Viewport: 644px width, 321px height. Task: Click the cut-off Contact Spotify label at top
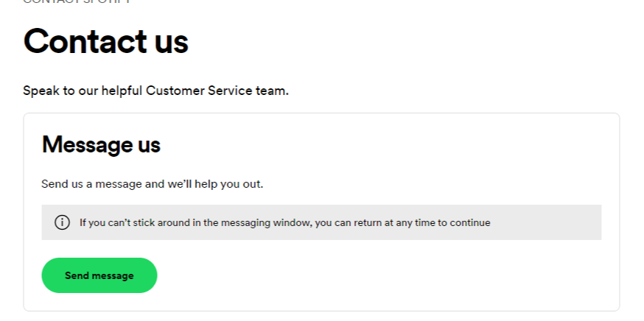coord(77,2)
